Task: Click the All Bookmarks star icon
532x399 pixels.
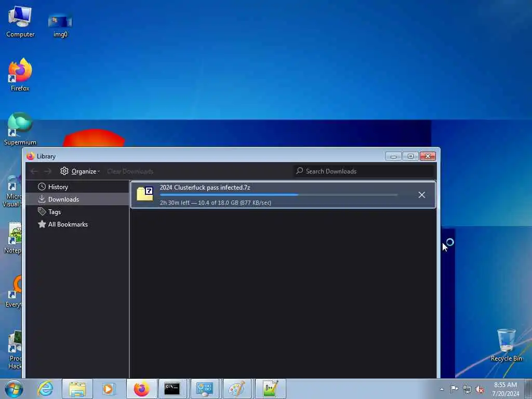Action: click(x=42, y=224)
